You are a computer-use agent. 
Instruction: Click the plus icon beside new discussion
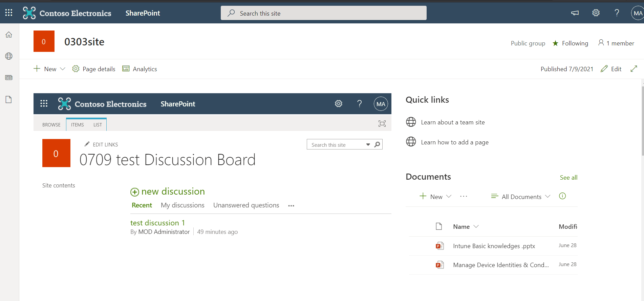[135, 192]
